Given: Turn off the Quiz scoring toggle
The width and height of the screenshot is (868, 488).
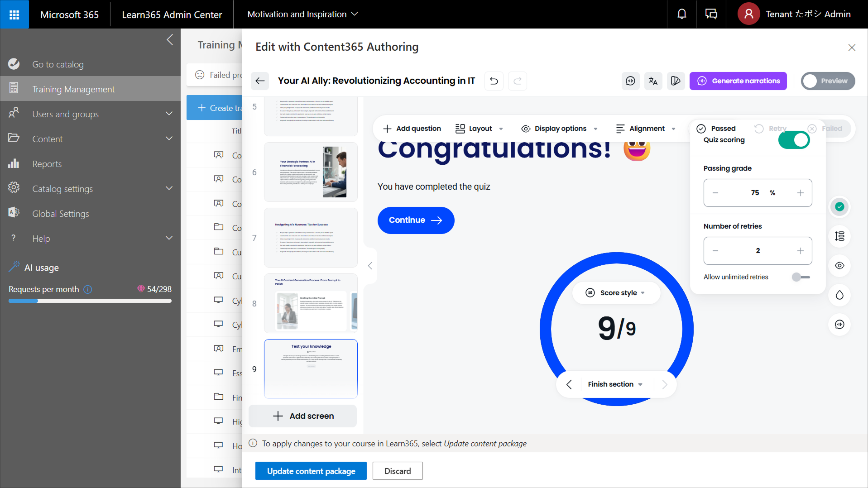Looking at the screenshot, I should pyautogui.click(x=794, y=140).
